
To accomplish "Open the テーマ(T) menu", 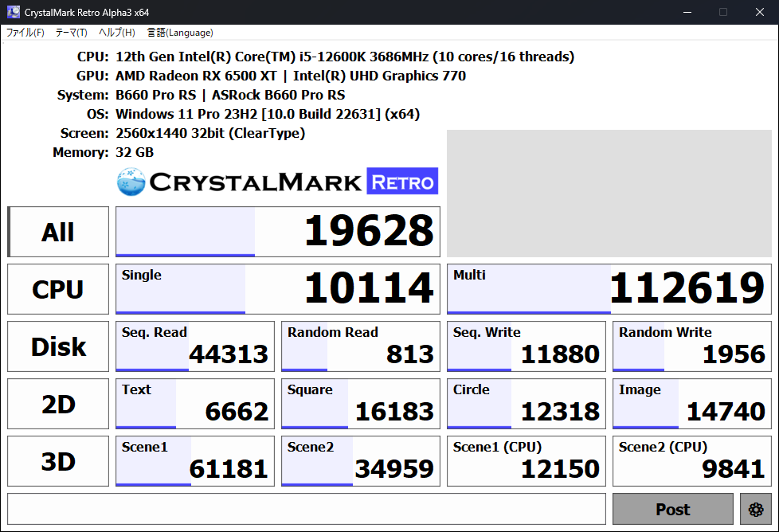I will coord(71,33).
